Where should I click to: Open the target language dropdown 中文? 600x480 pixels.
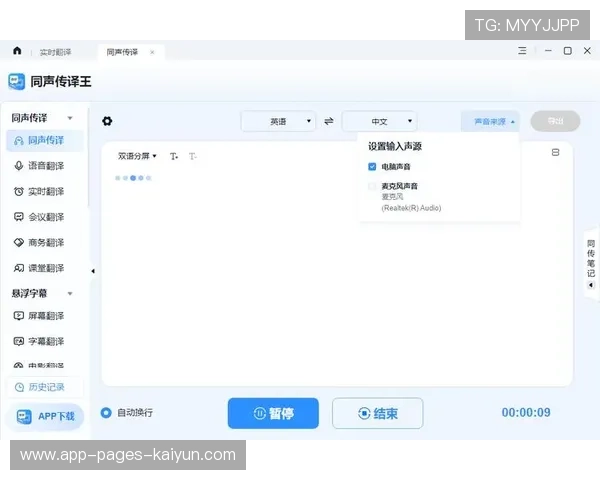(x=380, y=121)
